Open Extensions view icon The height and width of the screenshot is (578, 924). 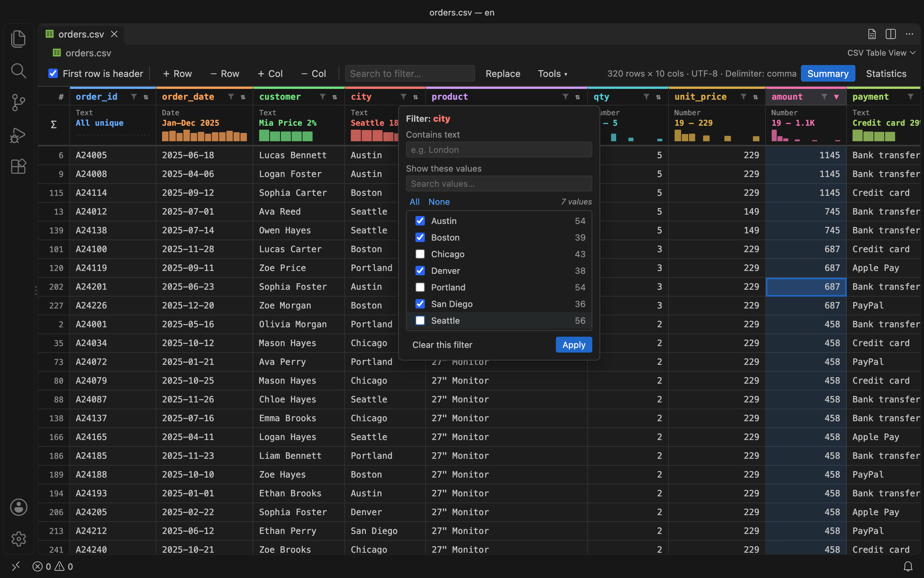tap(18, 166)
